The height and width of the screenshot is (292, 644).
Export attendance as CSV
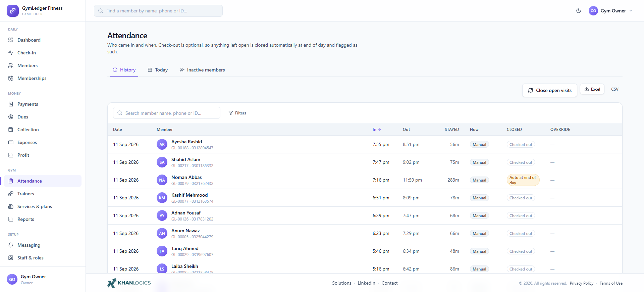tap(615, 89)
